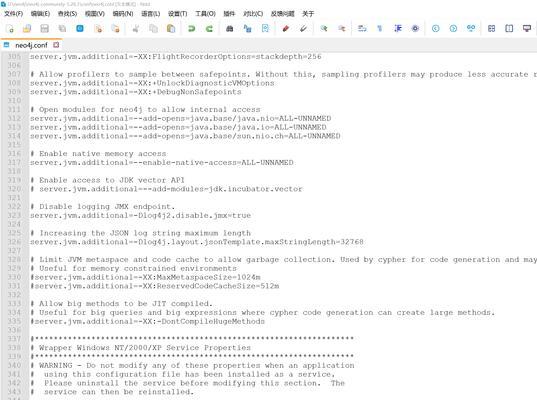The width and height of the screenshot is (537, 400).
Task: Open Find with the binoculars icon
Action: click(x=230, y=29)
